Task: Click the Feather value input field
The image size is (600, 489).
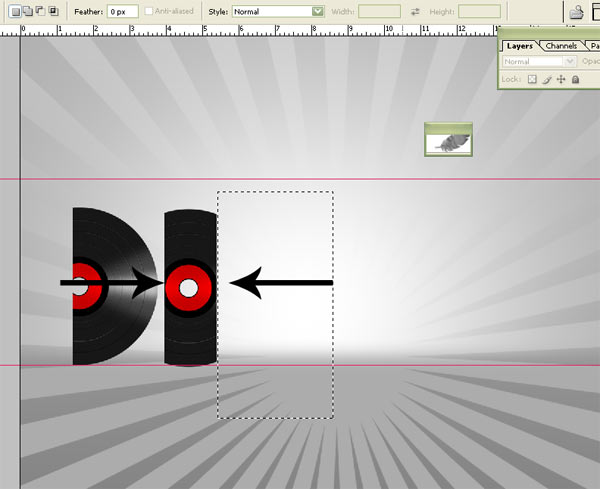Action: point(122,11)
